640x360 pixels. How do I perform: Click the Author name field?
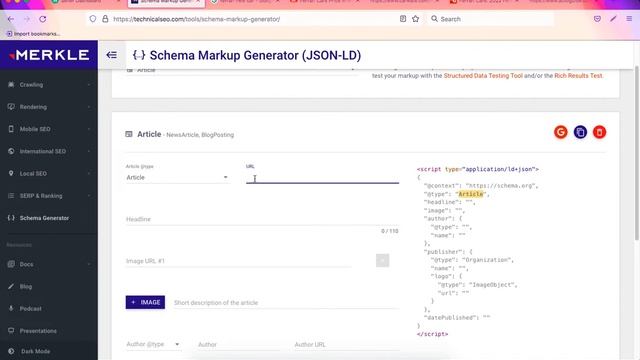click(238, 344)
